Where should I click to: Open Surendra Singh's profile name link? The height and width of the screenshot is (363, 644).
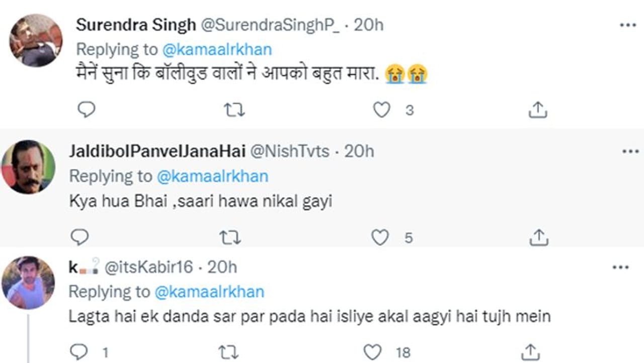(135, 25)
